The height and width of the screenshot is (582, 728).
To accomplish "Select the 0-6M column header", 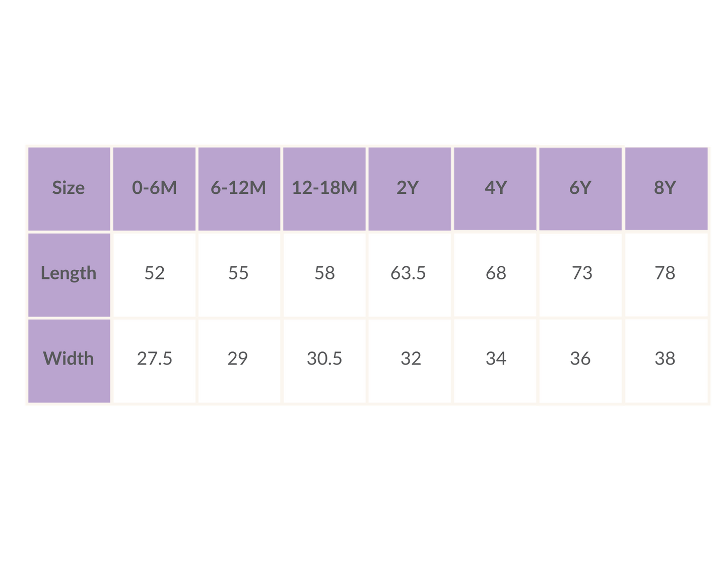I will [154, 188].
